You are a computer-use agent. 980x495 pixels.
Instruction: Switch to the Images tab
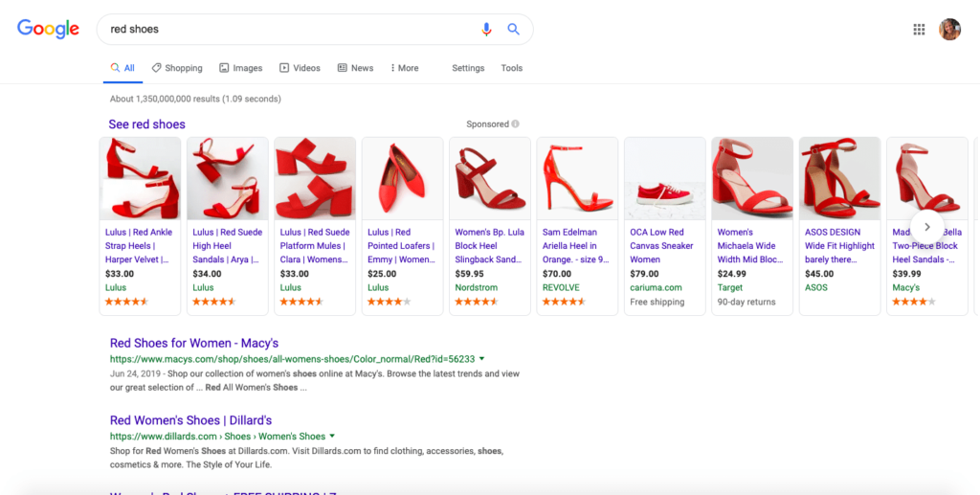click(240, 68)
